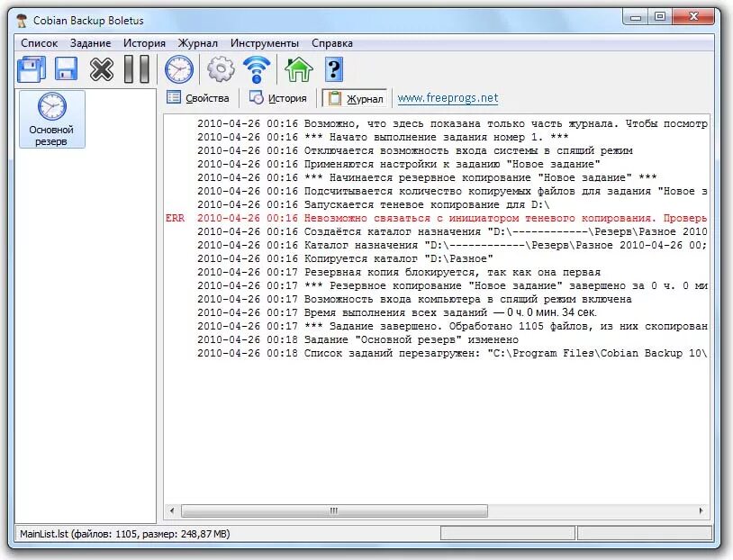
Task: Click log line "Запускается теневое копирование для D:\"
Action: tap(374, 204)
